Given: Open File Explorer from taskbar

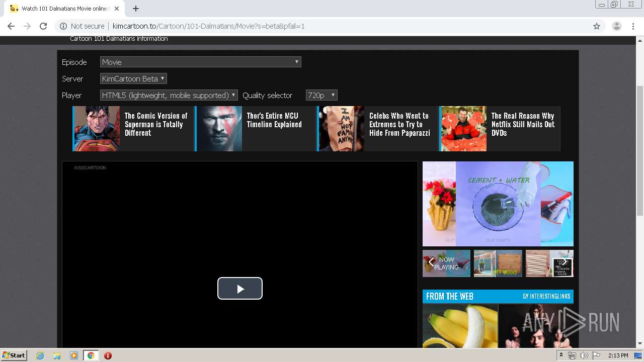Looking at the screenshot, I should tap(57, 355).
